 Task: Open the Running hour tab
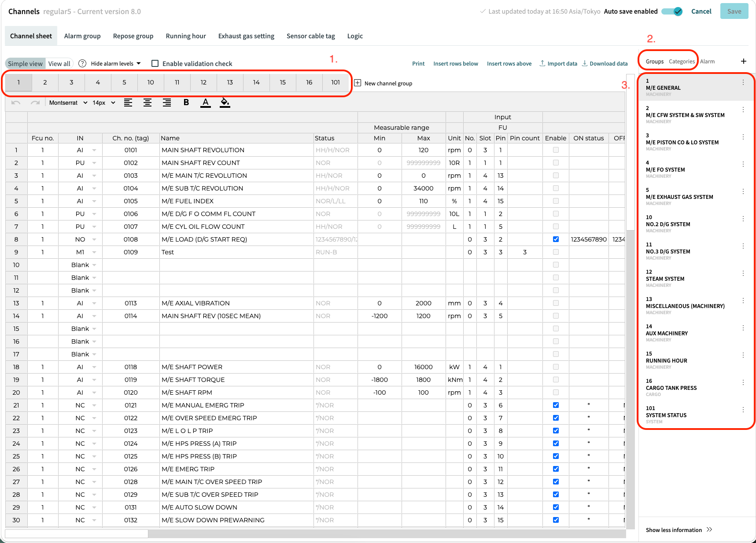point(186,36)
